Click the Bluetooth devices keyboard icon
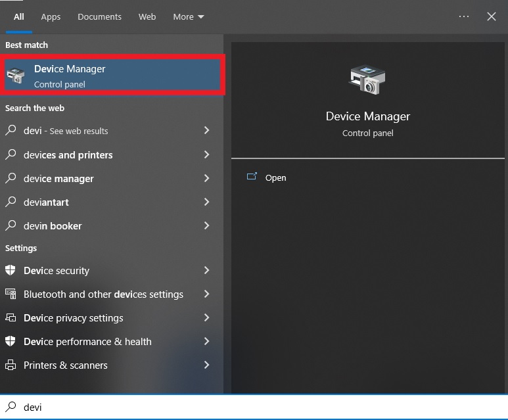 point(11,294)
